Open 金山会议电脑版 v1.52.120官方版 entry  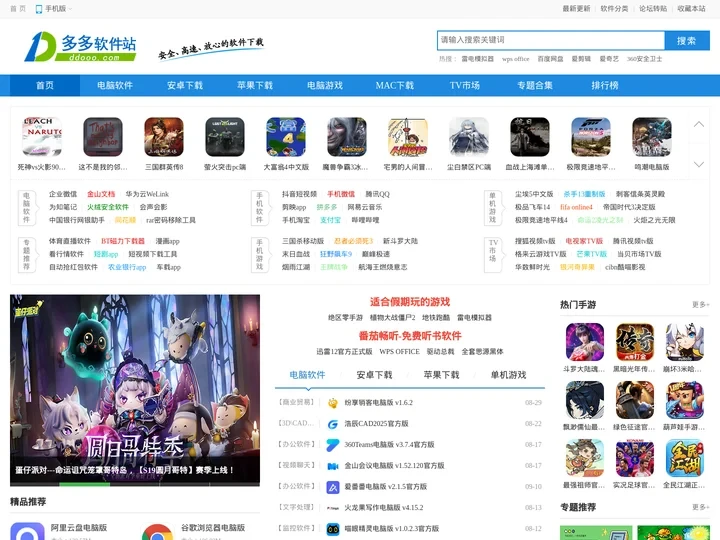(394, 466)
